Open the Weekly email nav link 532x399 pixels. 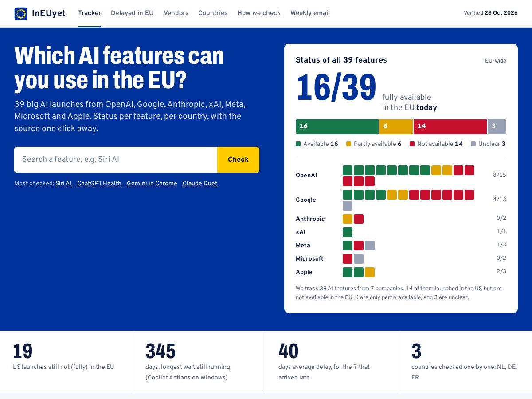point(310,13)
